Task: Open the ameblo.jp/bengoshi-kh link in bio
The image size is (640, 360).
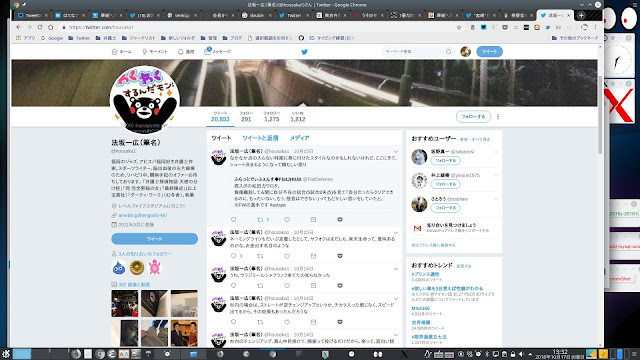Action: click(x=142, y=215)
